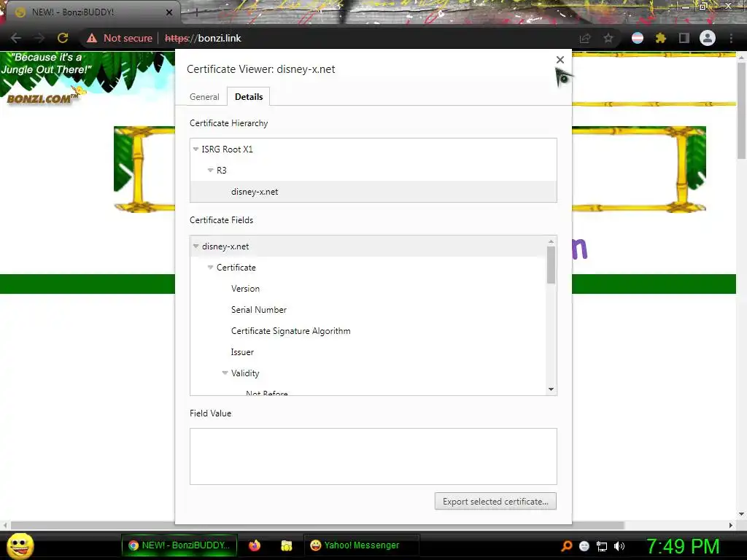This screenshot has height=560, width=747.
Task: Click the smiley tray icon
Action: tap(584, 545)
